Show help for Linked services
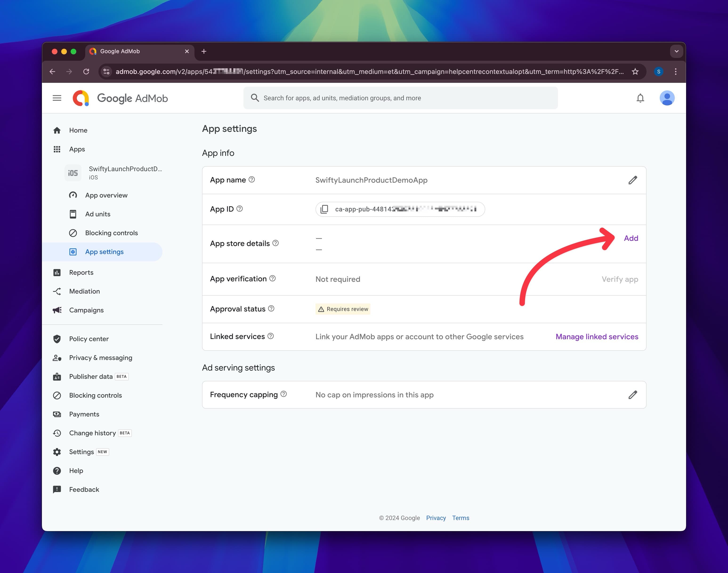Image resolution: width=728 pixels, height=573 pixels. point(270,336)
